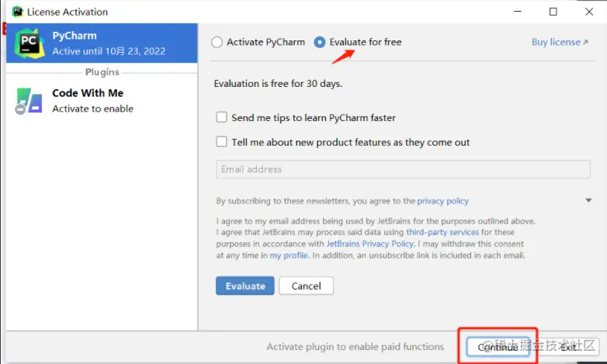
Task: Click the 'Activate to enable' text
Action: [93, 109]
